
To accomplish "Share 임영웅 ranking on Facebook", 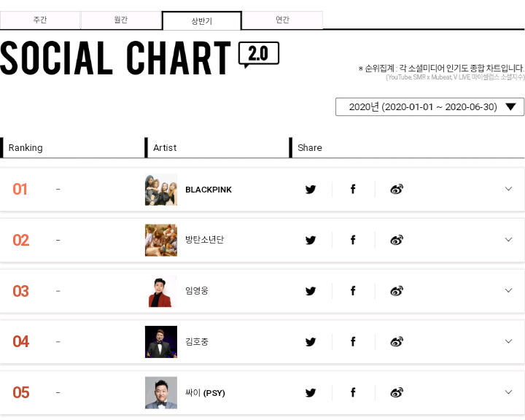I will point(353,291).
